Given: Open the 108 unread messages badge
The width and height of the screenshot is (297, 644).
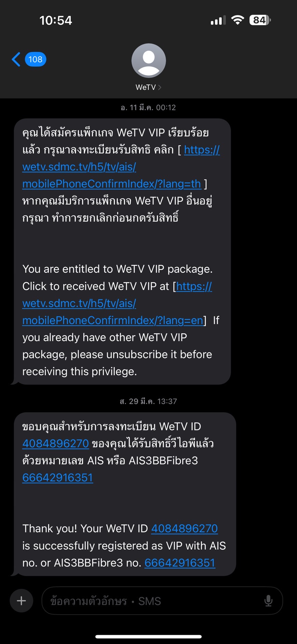Looking at the screenshot, I should pos(36,59).
